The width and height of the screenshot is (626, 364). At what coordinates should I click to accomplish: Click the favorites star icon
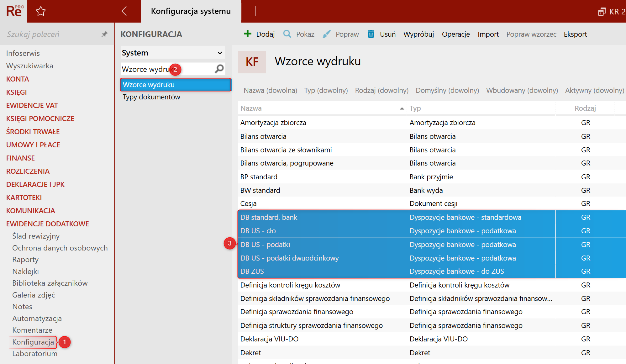point(41,11)
